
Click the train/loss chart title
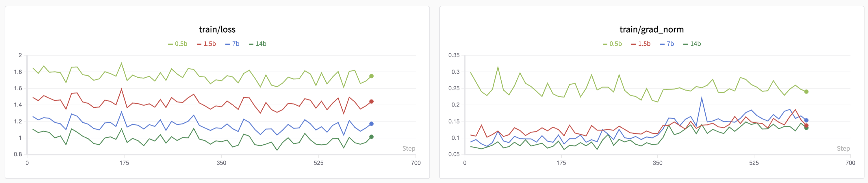tap(217, 30)
